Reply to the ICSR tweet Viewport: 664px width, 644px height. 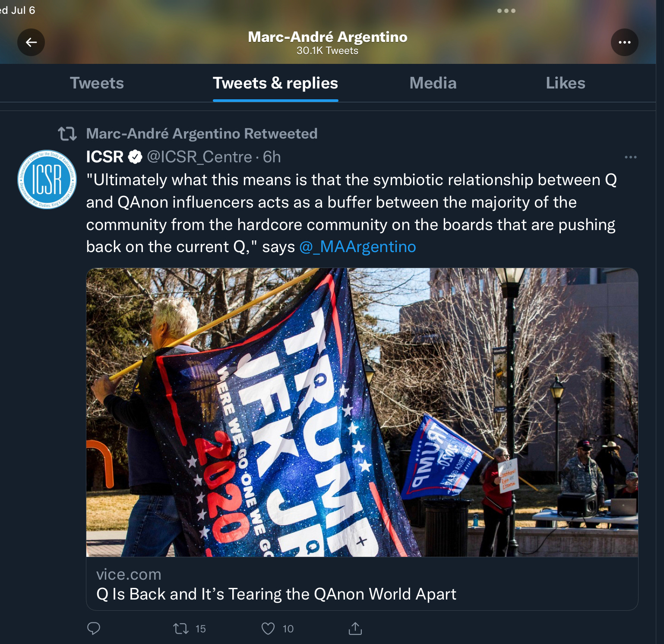click(x=94, y=628)
